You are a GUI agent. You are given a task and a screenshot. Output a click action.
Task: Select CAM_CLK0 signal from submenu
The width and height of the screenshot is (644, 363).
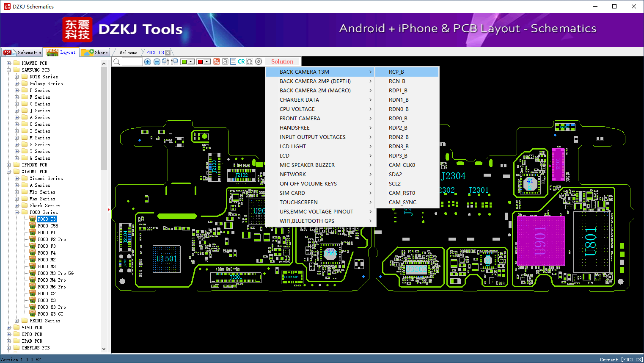pyautogui.click(x=407, y=165)
